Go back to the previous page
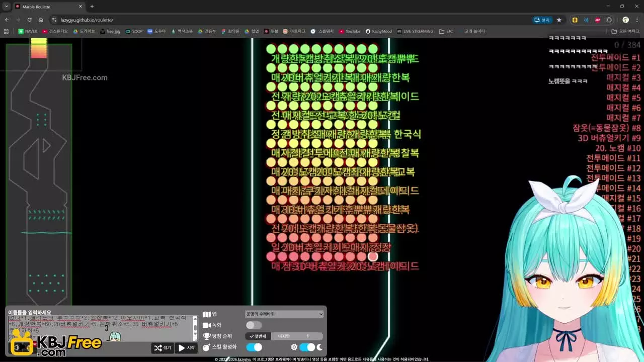Image resolution: width=644 pixels, height=362 pixels. click(x=7, y=20)
